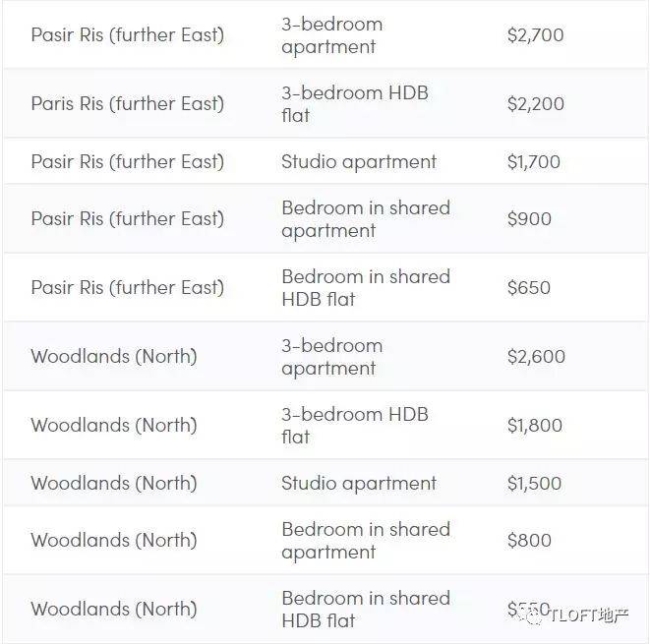
Task: Click Pasir Ris location in $2,700 row
Action: click(x=127, y=35)
